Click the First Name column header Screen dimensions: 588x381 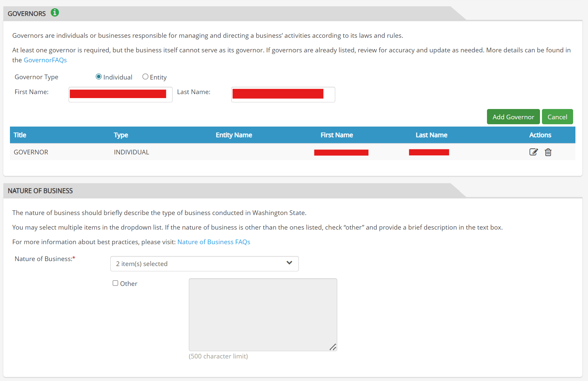[337, 135]
